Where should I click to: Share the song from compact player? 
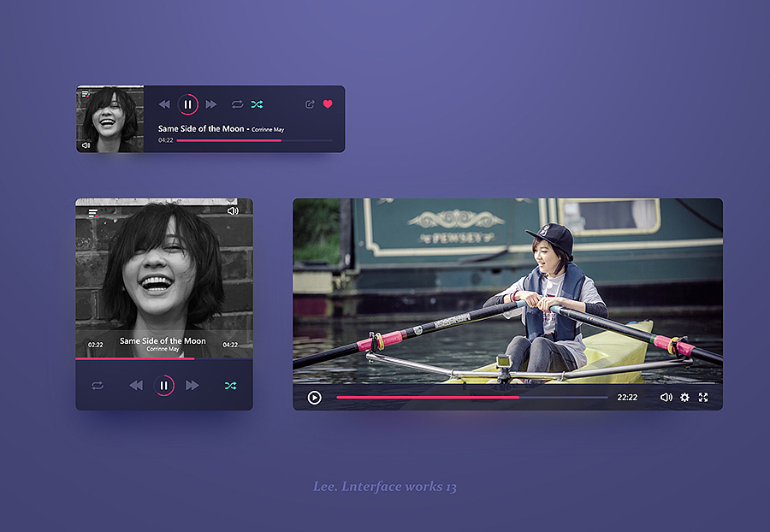tap(310, 104)
